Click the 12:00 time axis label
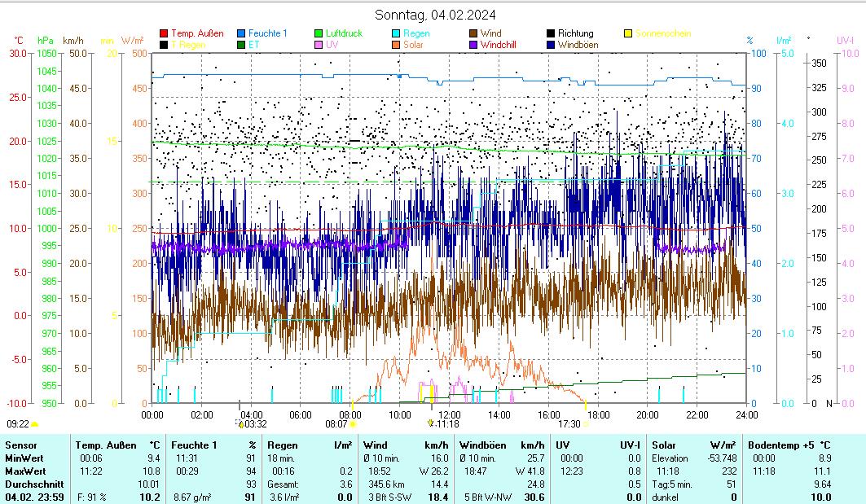The image size is (866, 504). tap(449, 414)
